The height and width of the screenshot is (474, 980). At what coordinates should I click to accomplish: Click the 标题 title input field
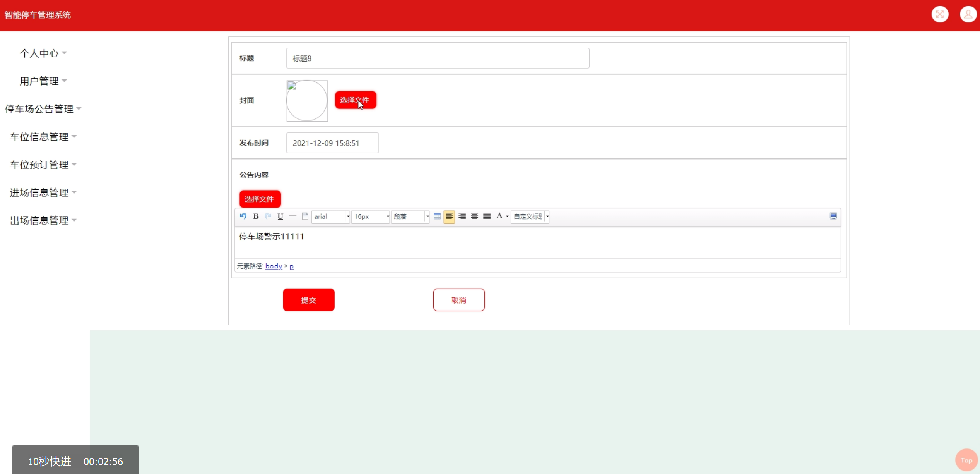click(437, 58)
